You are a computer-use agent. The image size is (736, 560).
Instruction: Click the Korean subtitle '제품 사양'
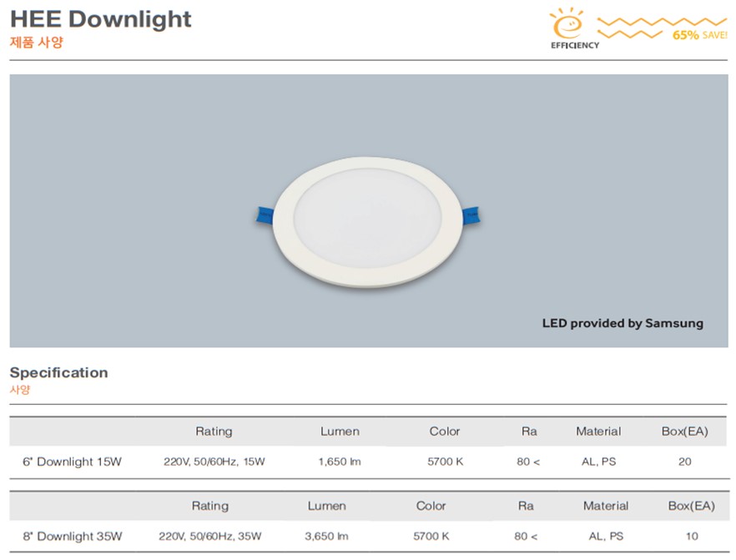(x=36, y=43)
